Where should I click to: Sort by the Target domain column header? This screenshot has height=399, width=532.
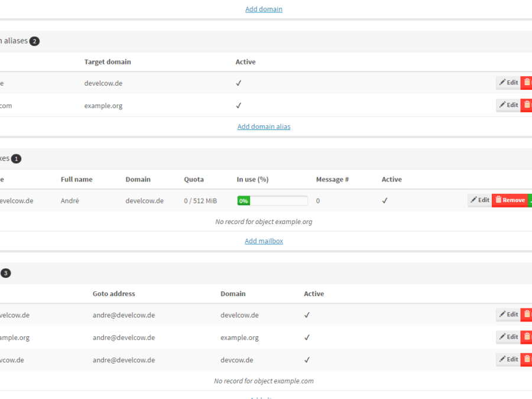[108, 62]
